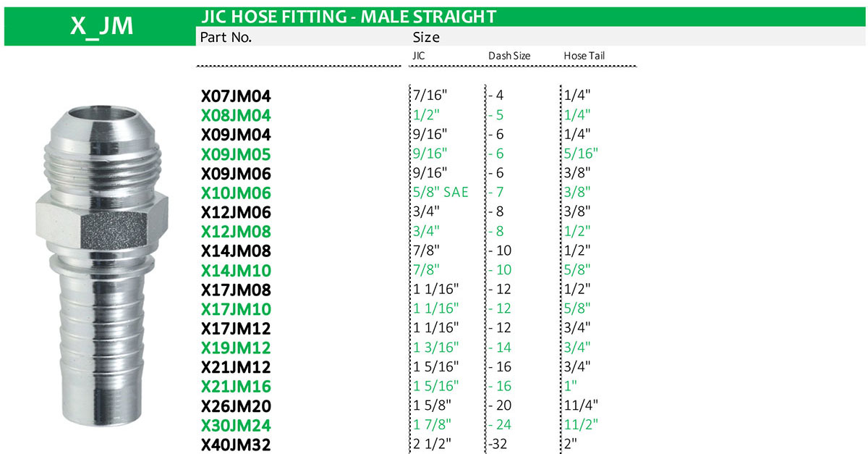Image resolution: width=868 pixels, height=454 pixels.
Task: Select part number X19JM12
Action: (x=236, y=348)
